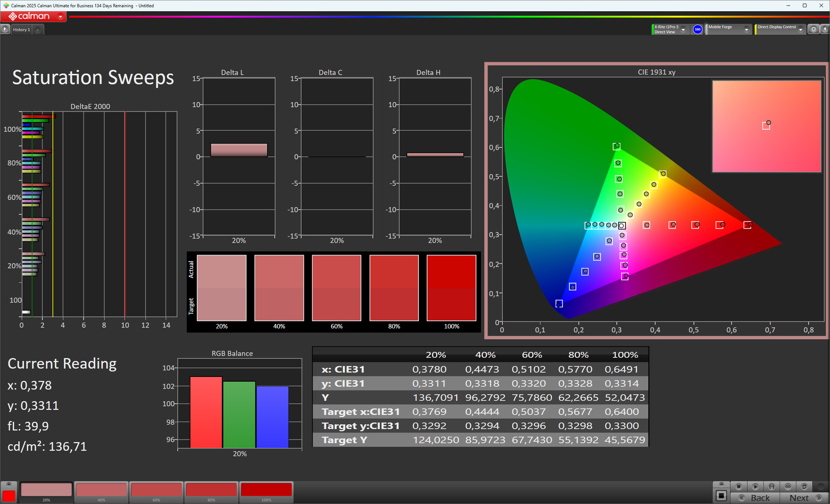This screenshot has width=830, height=504.
Task: Click the stop measurement icon
Action: 739,486
